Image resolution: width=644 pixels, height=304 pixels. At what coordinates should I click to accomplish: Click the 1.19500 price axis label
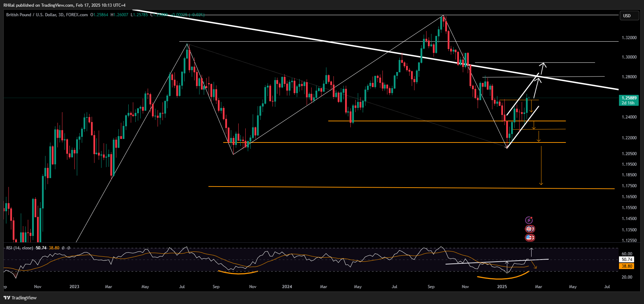tap(629, 164)
